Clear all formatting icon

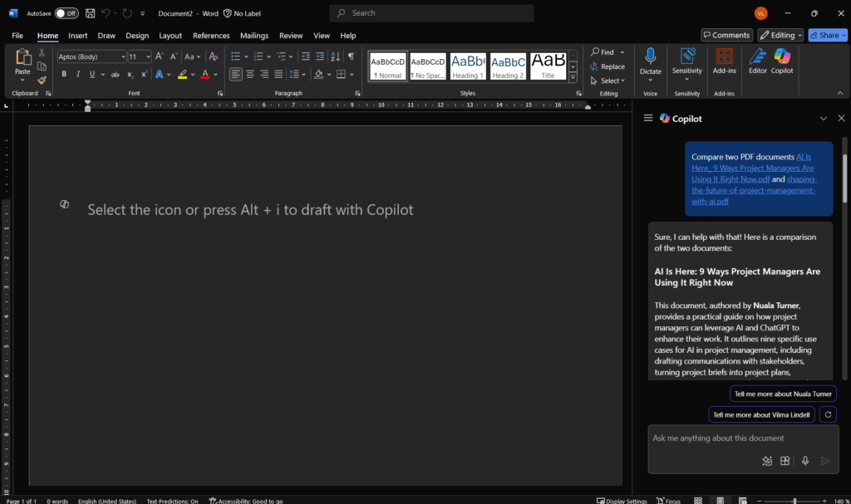coord(214,56)
